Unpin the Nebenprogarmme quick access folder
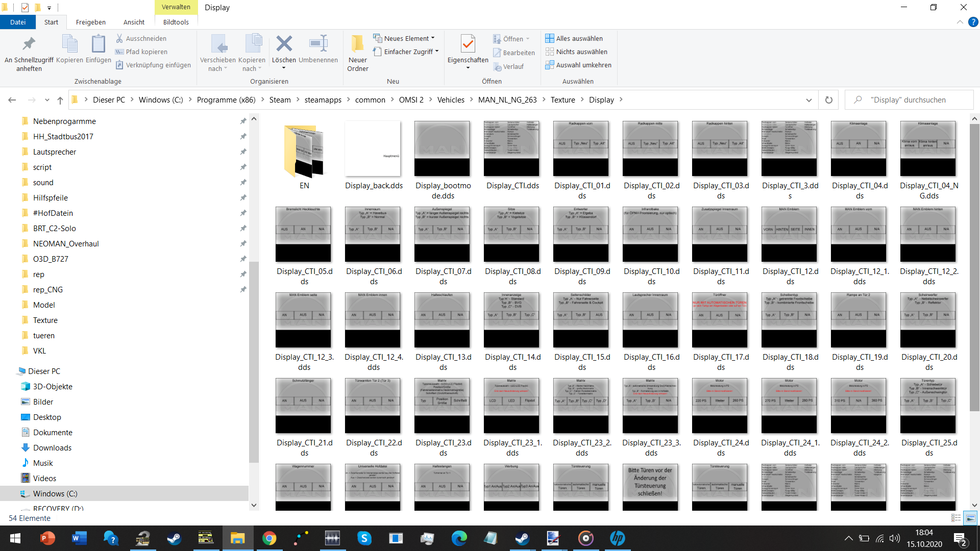The image size is (980, 551). [x=243, y=121]
